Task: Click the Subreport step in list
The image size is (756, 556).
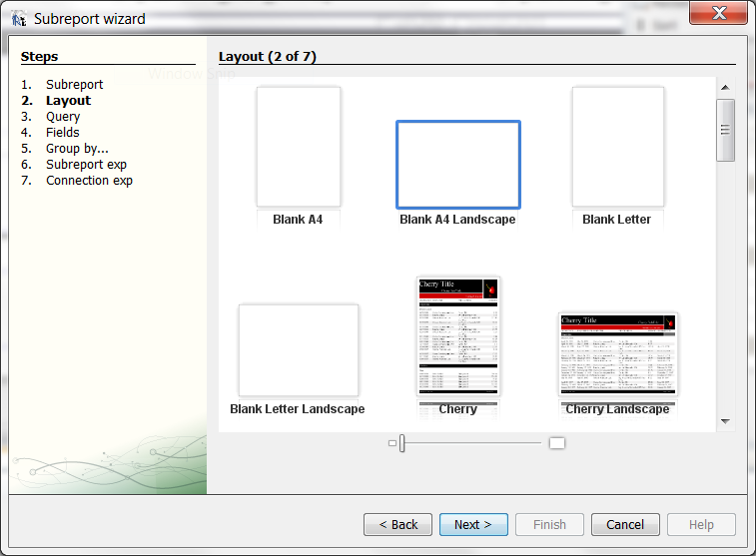Action: [x=74, y=85]
